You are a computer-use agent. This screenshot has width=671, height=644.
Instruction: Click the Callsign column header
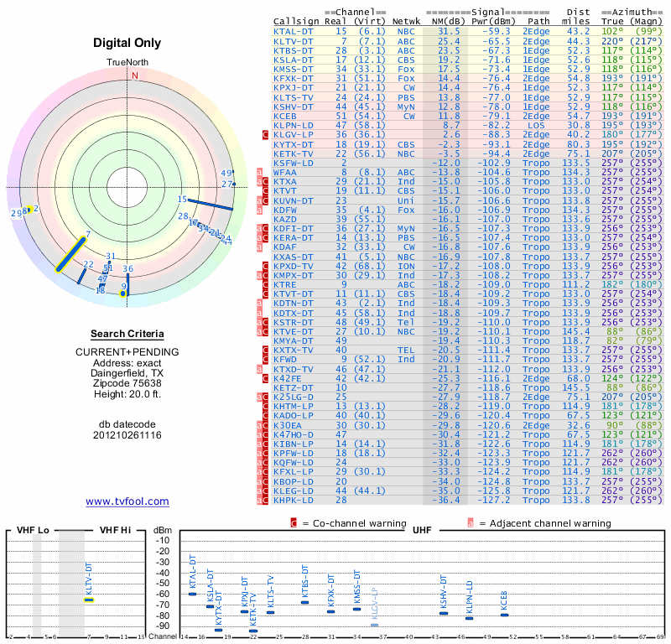[296, 22]
